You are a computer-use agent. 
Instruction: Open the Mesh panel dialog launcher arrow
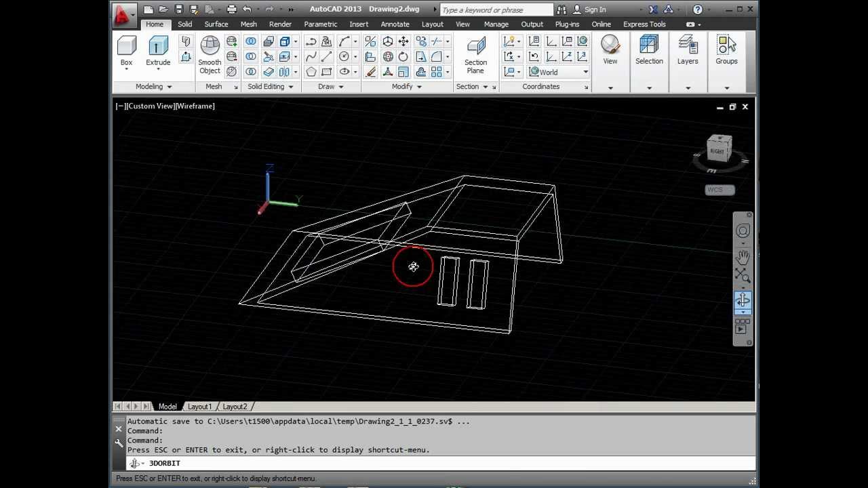click(236, 87)
